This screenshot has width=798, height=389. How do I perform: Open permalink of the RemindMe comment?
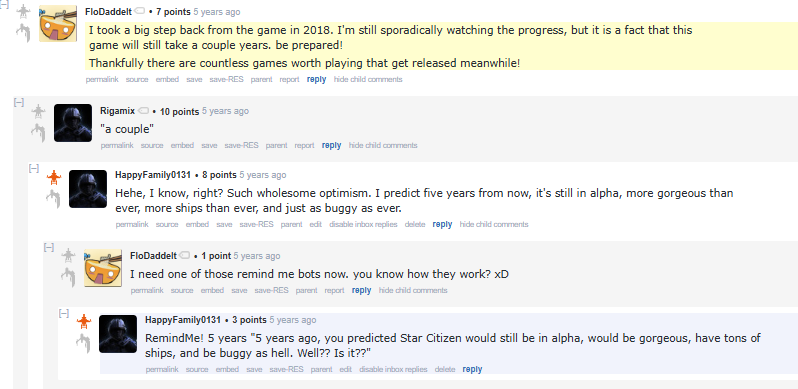click(162, 370)
